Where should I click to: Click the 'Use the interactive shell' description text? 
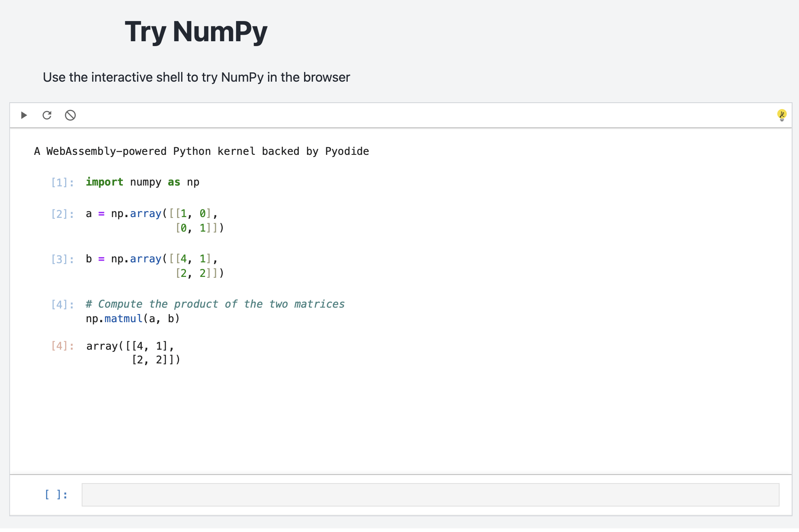tap(196, 77)
